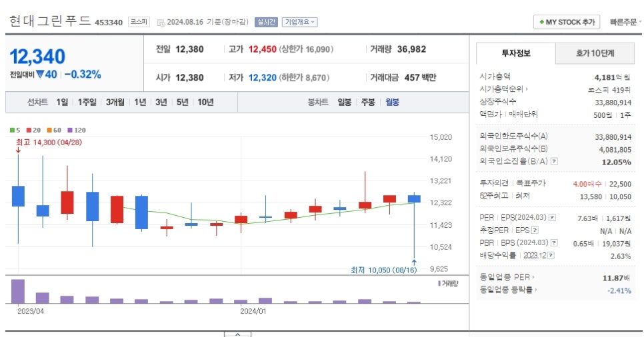The height and width of the screenshot is (337, 644).
Task: Click the red 20 moving-average legend swatch
Action: (x=29, y=130)
